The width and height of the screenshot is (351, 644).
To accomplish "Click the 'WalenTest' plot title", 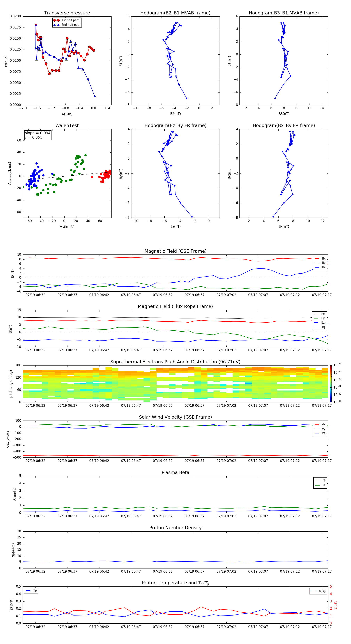I will click(x=67, y=125).
